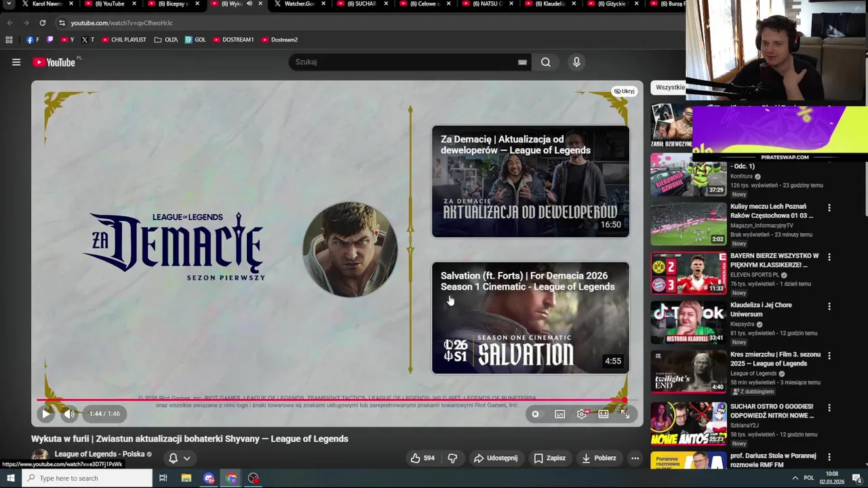Play the video
Viewport: 868px width, 488px height.
click(x=45, y=413)
